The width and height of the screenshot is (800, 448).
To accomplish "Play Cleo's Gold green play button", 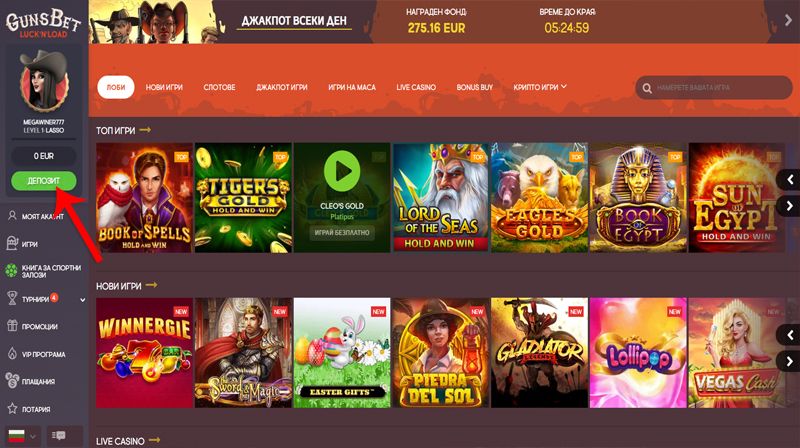I will 342,171.
